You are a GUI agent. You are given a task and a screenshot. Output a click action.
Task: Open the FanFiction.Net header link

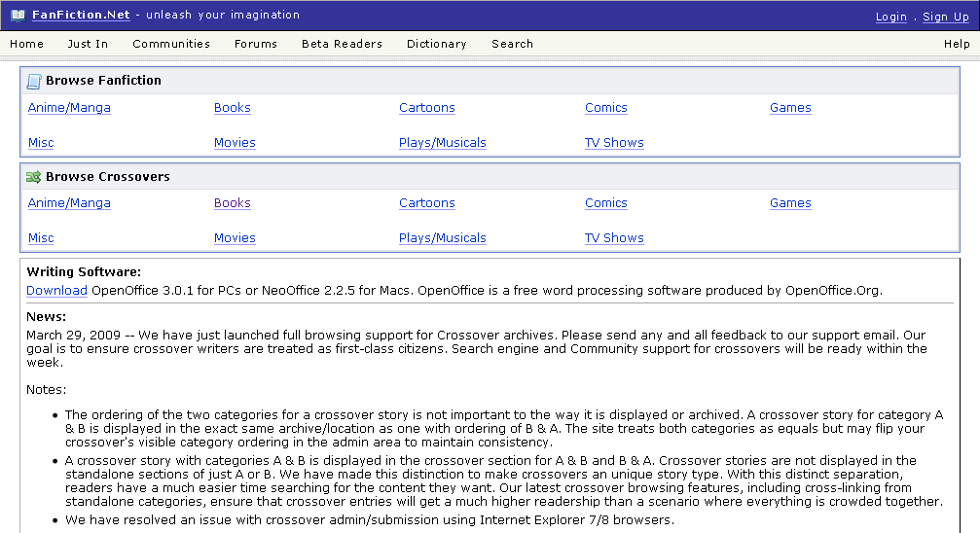tap(81, 15)
